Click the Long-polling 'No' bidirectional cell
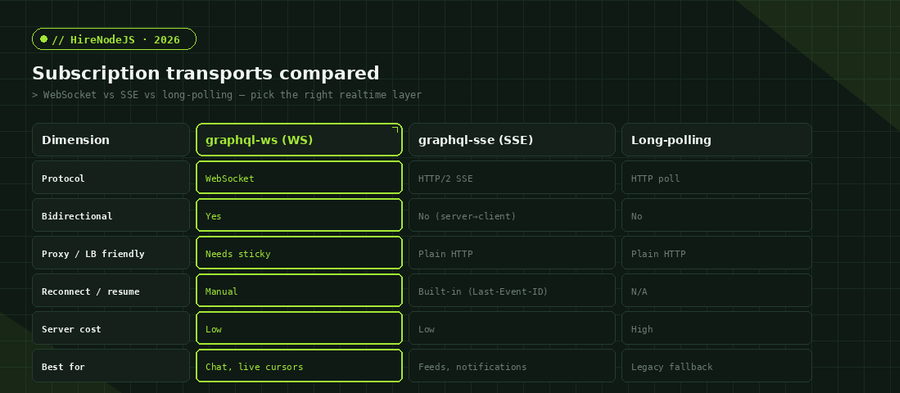Image resolution: width=900 pixels, height=393 pixels. pos(716,215)
